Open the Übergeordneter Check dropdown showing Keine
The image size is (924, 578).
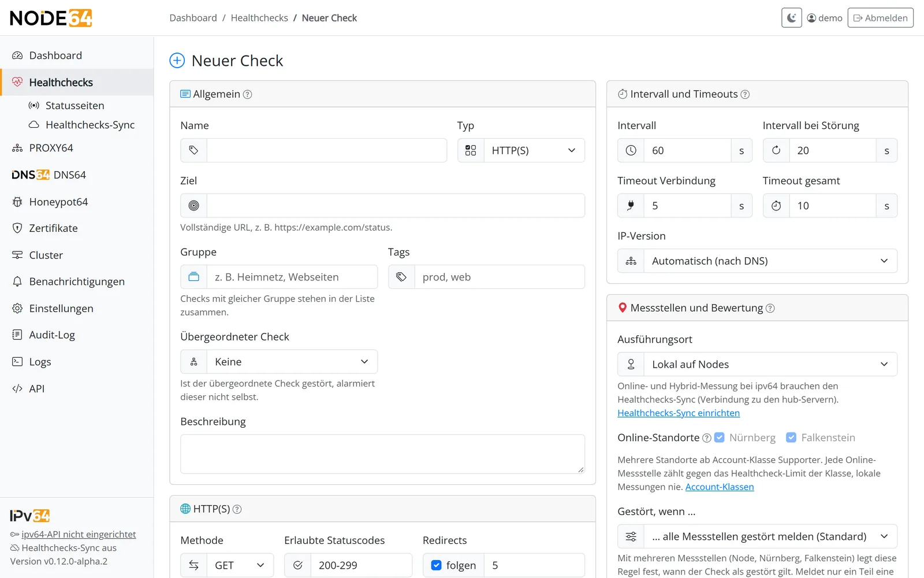(292, 362)
